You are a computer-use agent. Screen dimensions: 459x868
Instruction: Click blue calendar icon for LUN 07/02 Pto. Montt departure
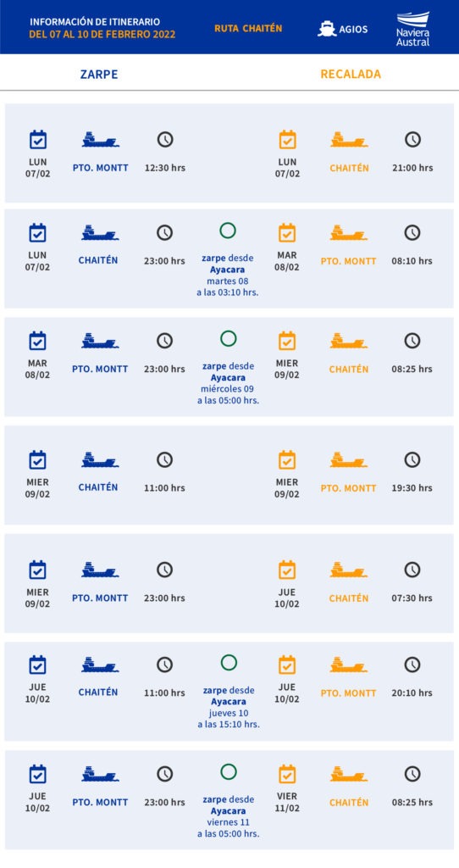pos(37,140)
